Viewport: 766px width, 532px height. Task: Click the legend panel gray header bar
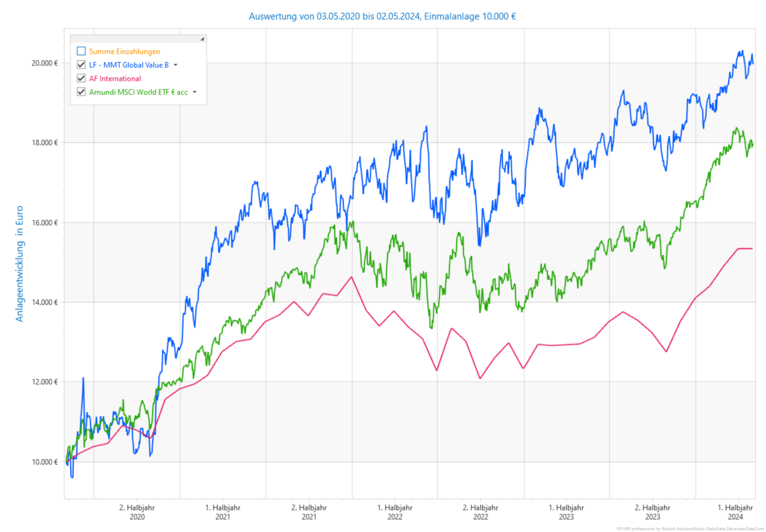click(136, 39)
